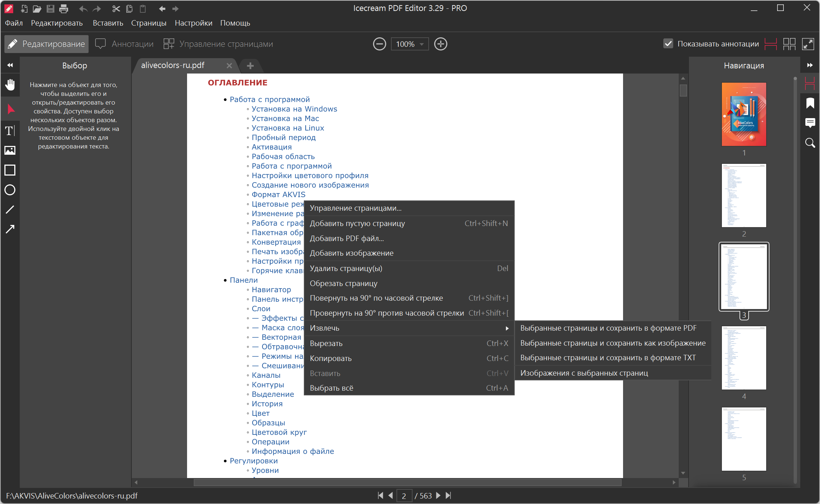This screenshot has width=820, height=504.
Task: Collapse the left Выбор panel
Action: click(10, 65)
